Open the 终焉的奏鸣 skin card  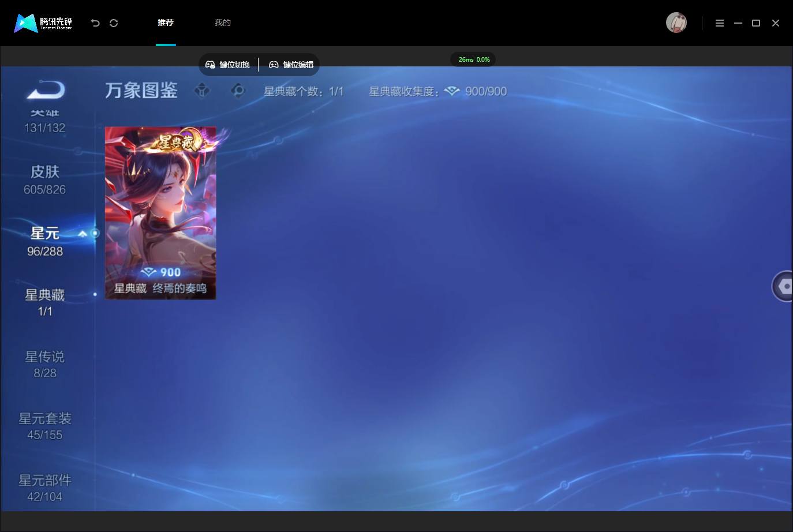click(160, 213)
